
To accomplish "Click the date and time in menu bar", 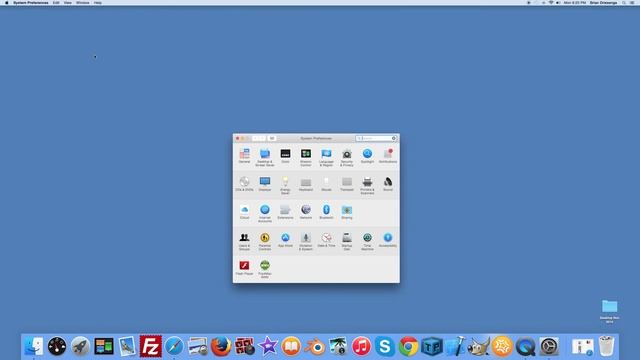I will tap(575, 3).
